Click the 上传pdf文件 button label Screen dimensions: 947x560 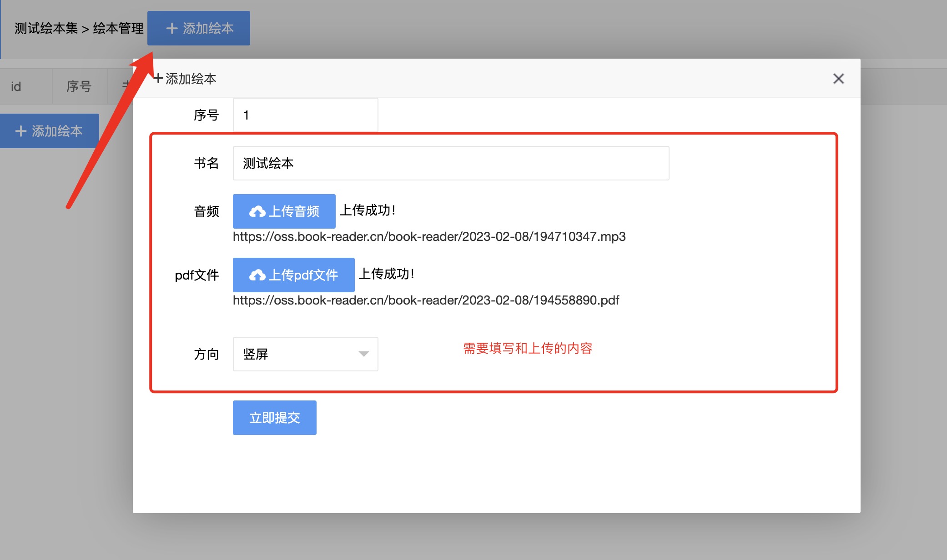303,275
